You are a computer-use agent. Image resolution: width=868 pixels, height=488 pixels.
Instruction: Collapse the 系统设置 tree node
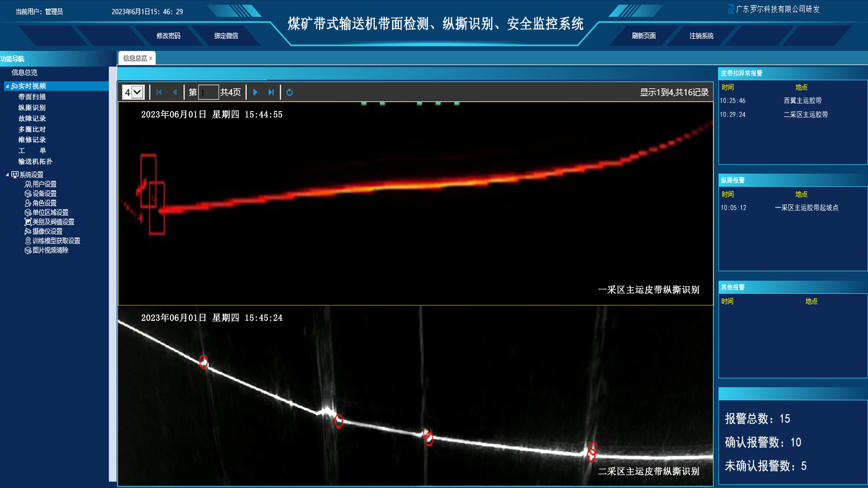coord(7,174)
